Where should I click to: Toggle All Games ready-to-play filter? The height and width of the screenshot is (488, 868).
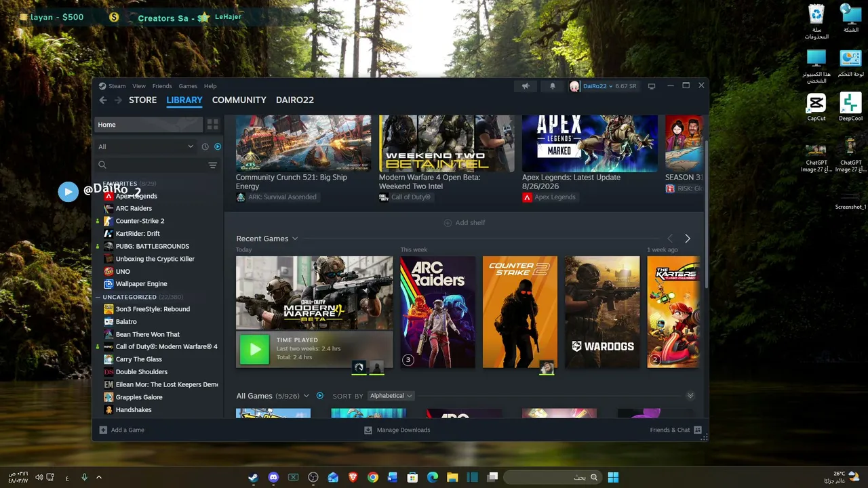coord(320,396)
